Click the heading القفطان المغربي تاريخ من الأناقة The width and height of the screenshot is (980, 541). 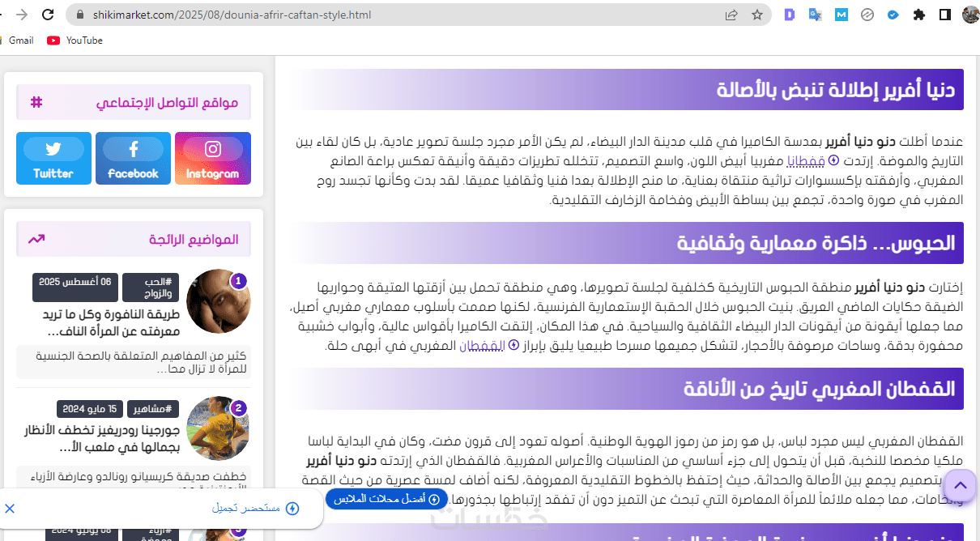click(x=820, y=388)
